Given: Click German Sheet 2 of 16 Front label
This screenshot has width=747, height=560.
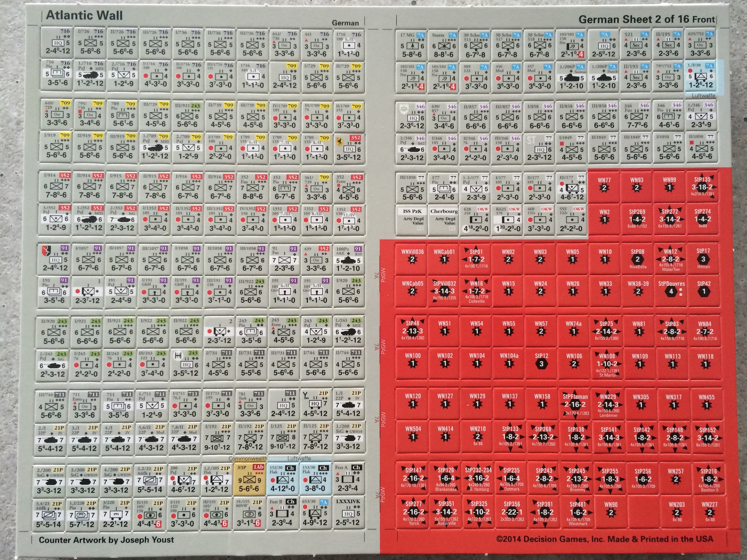Looking at the screenshot, I should click(x=646, y=19).
